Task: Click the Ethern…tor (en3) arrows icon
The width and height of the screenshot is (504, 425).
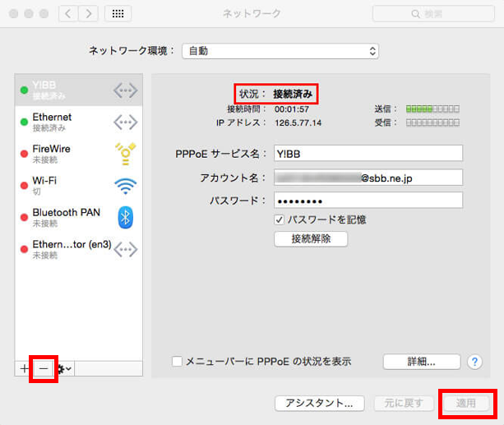Action: [125, 249]
